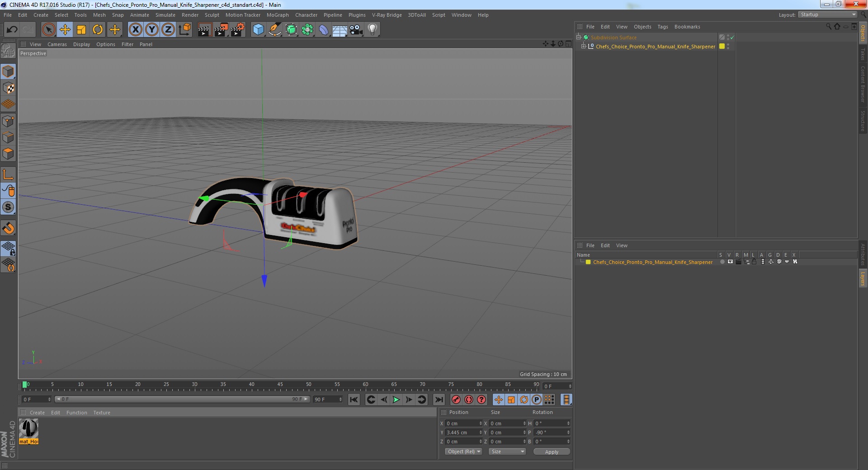Open V-Ray Bridge menu

[x=387, y=15]
